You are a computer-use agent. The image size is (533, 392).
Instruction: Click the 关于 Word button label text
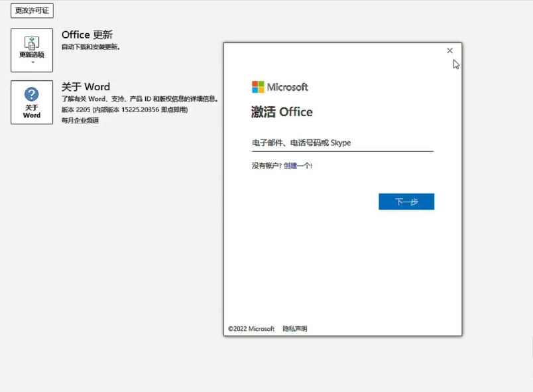tap(32, 111)
